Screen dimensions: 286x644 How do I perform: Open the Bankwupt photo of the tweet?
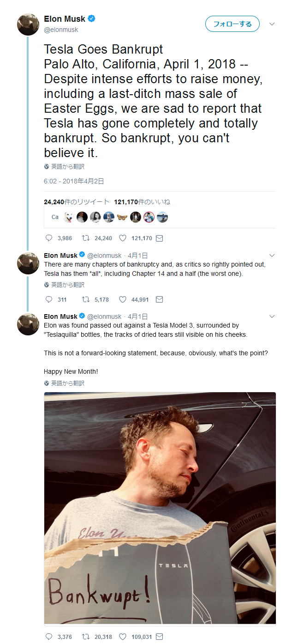tap(160, 508)
